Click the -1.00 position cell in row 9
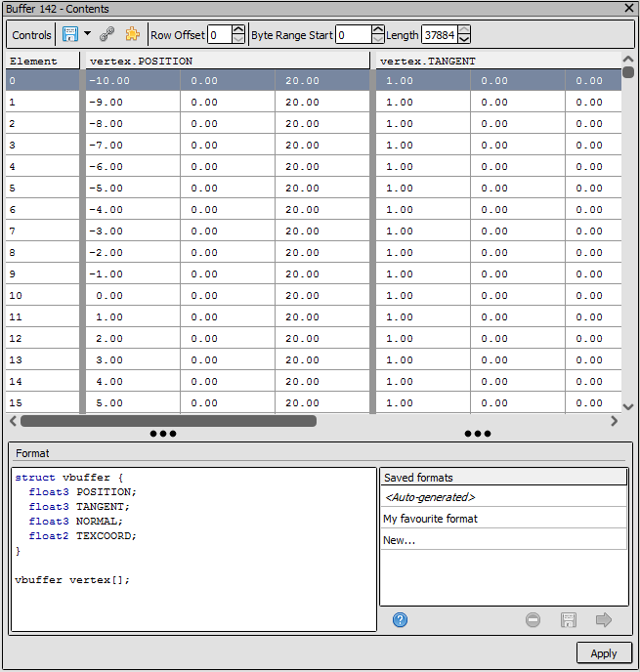 133,273
